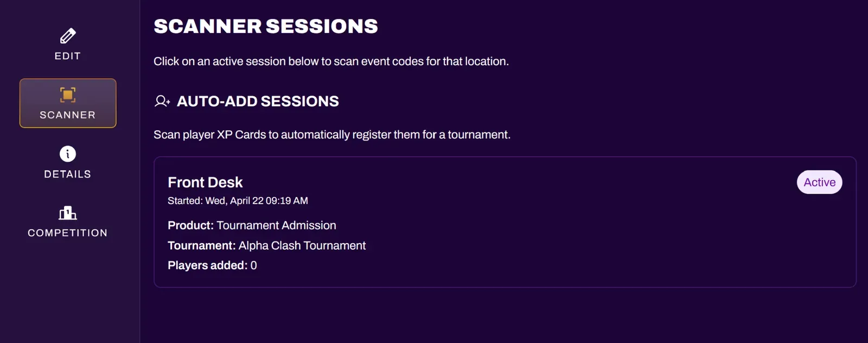The height and width of the screenshot is (343, 868).
Task: Open the Edit tab label
Action: [68, 56]
